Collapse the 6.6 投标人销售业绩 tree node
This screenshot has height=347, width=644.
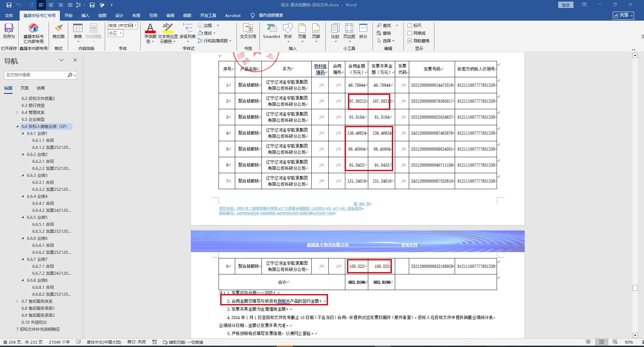pyautogui.click(x=18, y=127)
